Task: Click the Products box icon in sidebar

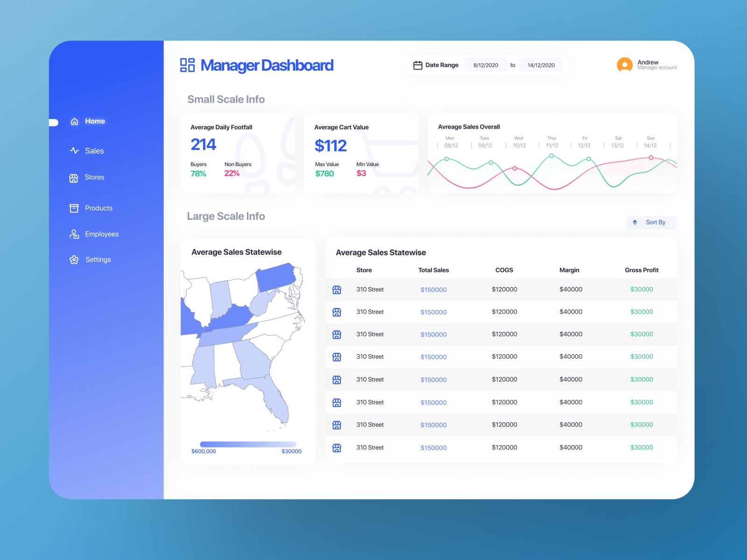Action: (74, 208)
